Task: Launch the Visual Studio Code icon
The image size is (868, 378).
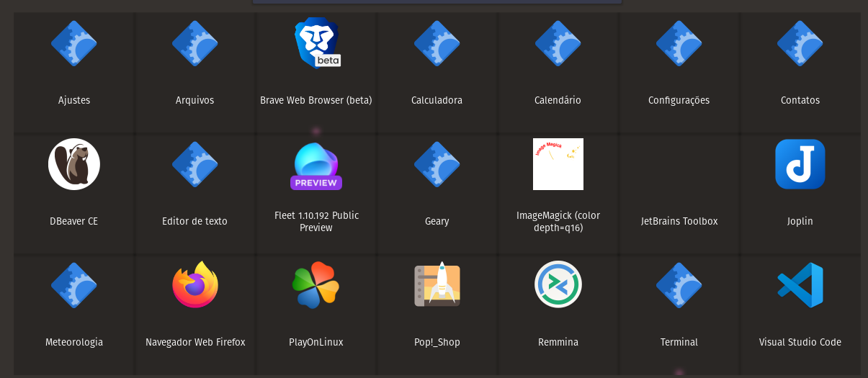Action: [x=800, y=285]
